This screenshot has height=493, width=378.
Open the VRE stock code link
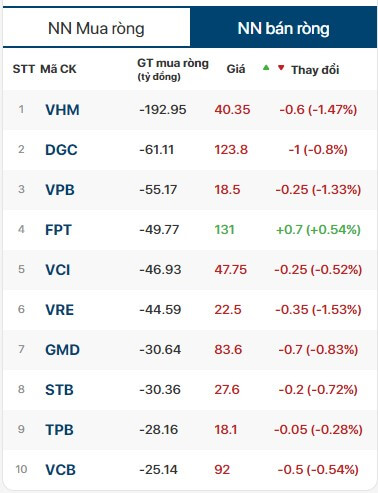coord(60,310)
